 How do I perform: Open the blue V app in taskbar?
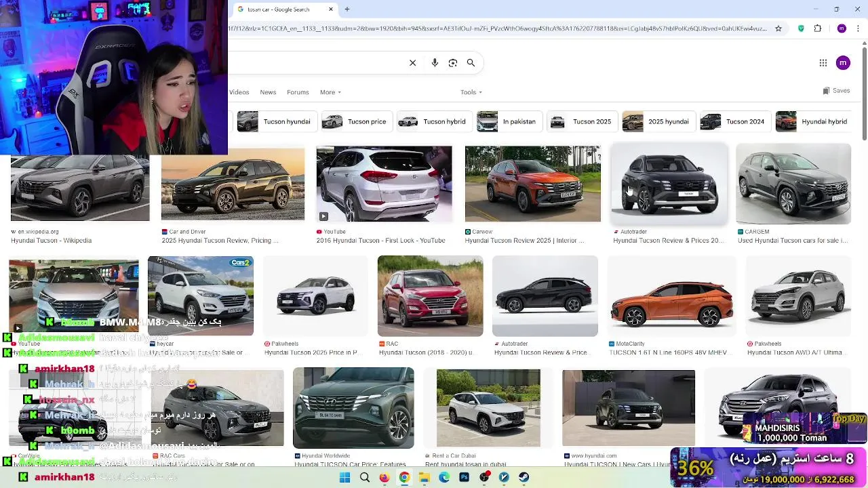coord(504,477)
